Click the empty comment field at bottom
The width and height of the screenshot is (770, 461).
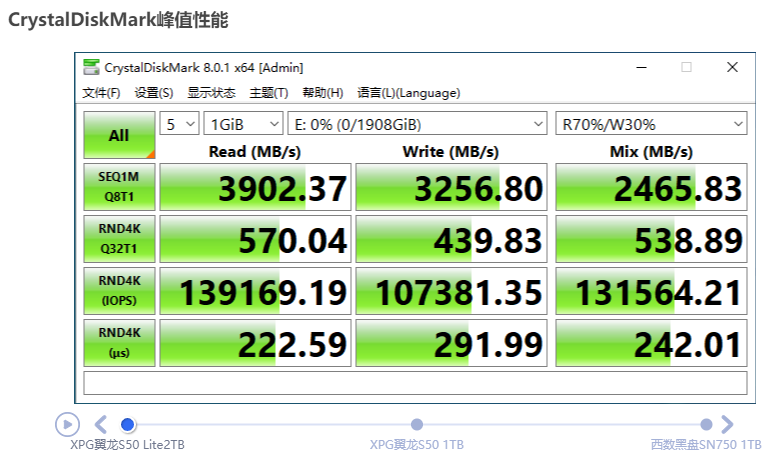pyautogui.click(x=415, y=383)
